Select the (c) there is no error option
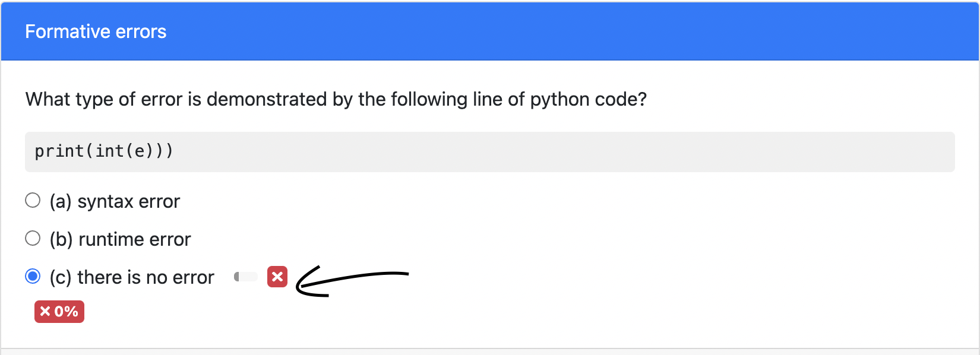 [33, 276]
